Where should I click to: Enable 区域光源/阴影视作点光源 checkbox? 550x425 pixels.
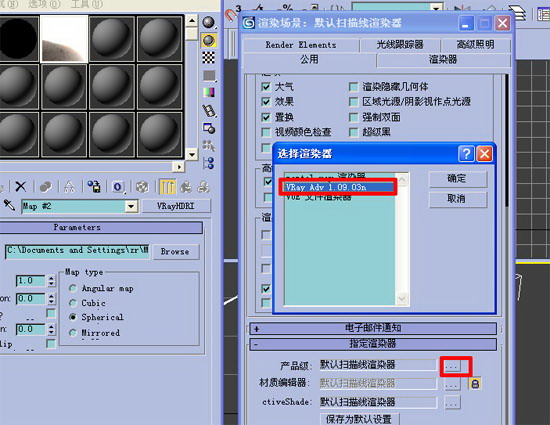(354, 102)
